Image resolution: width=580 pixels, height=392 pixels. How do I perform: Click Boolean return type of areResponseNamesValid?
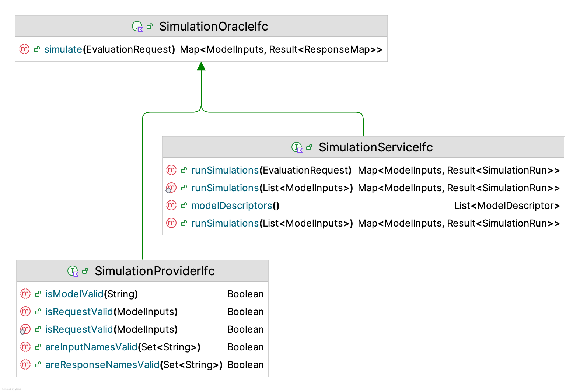point(245,365)
